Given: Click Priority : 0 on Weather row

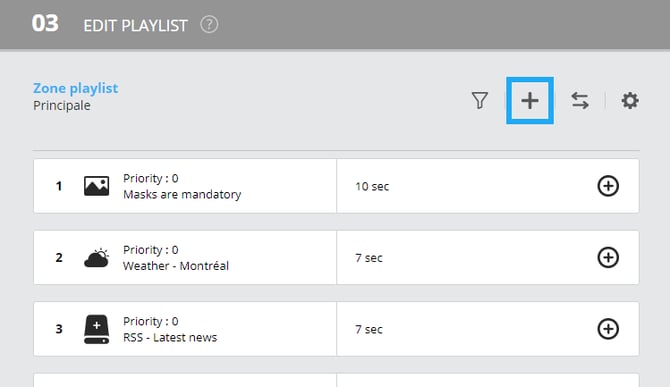Looking at the screenshot, I should (x=151, y=249).
